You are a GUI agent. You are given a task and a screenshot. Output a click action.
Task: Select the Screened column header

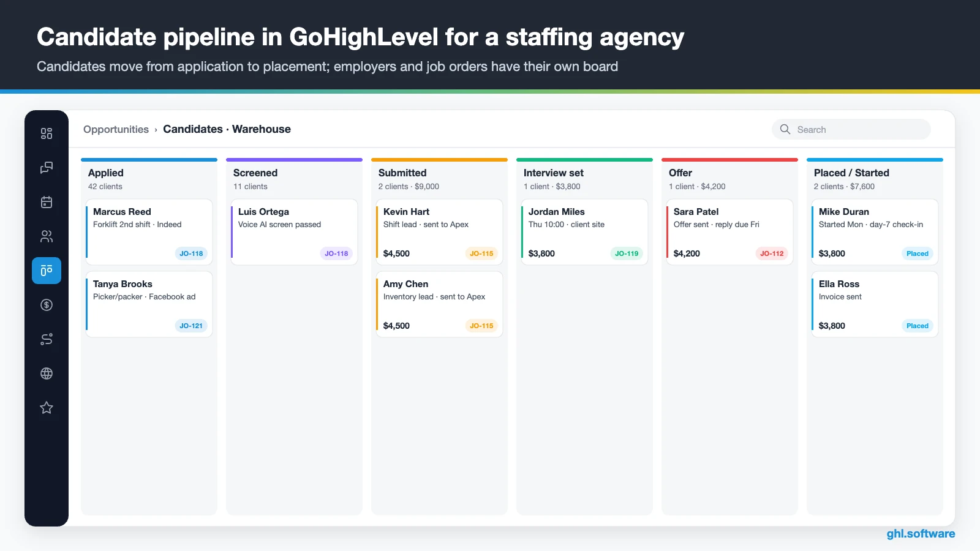pyautogui.click(x=255, y=173)
